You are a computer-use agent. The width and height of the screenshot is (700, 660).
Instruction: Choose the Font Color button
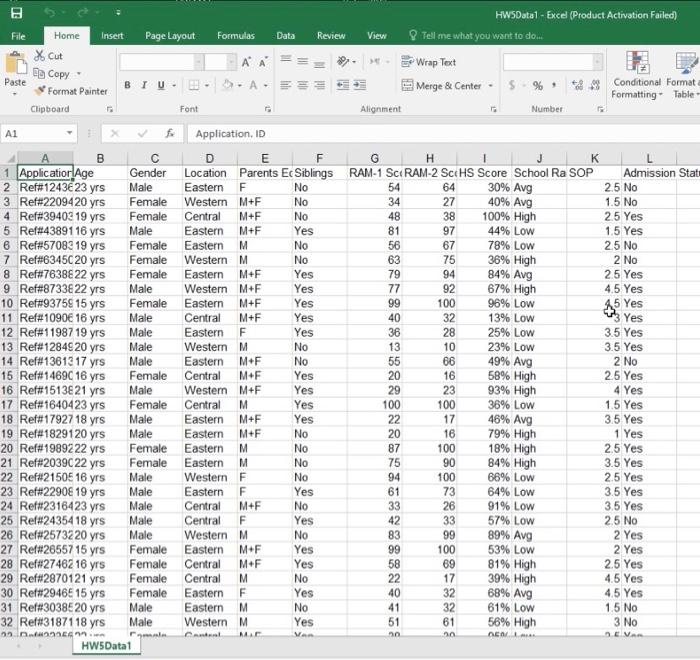pyautogui.click(x=253, y=85)
